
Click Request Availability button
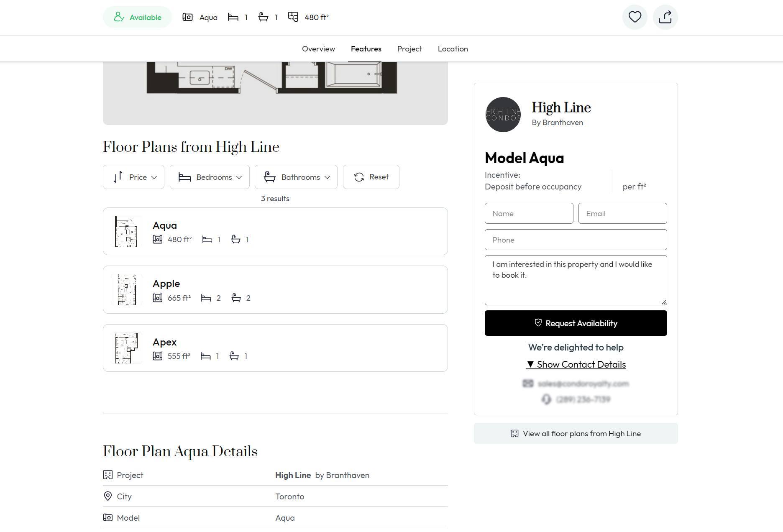point(576,323)
